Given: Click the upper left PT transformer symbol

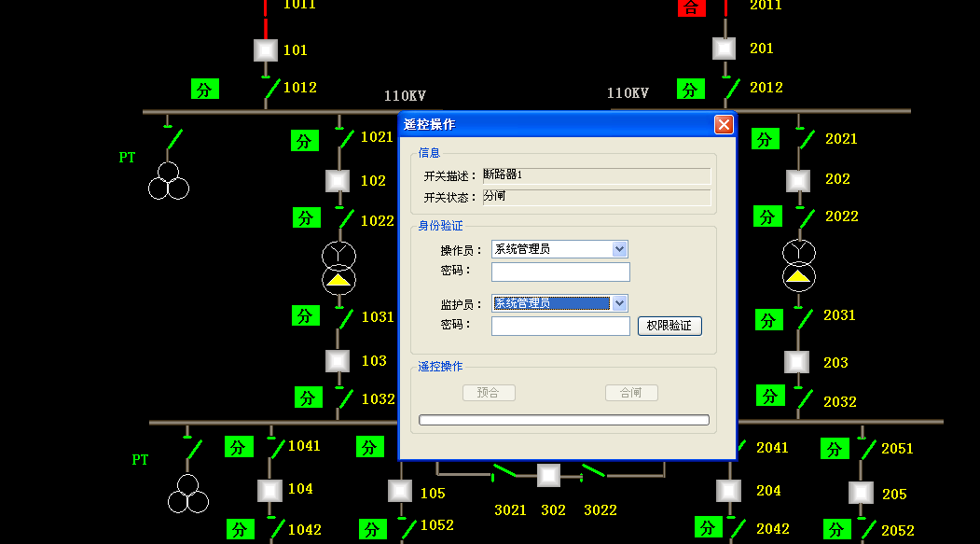Looking at the screenshot, I should click(x=169, y=181).
